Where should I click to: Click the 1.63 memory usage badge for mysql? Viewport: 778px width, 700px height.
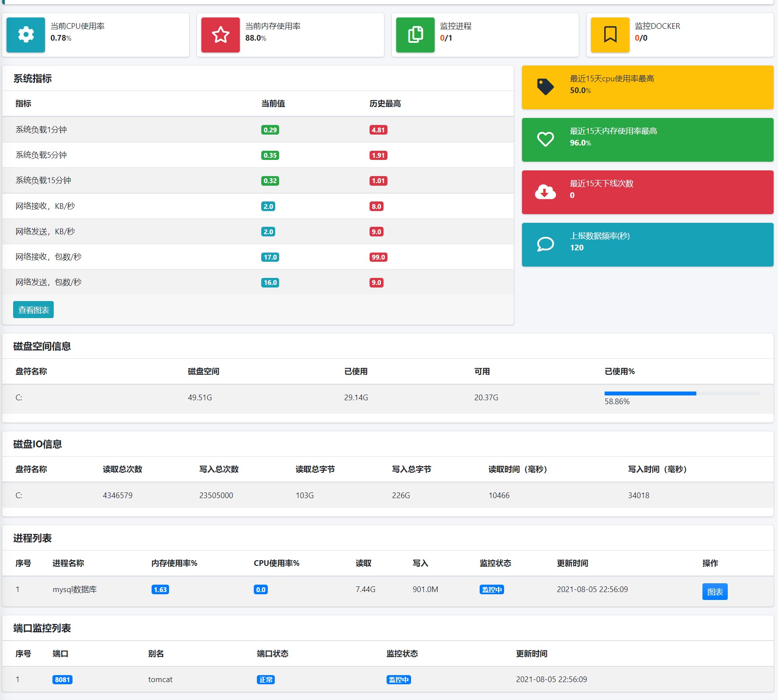160,589
